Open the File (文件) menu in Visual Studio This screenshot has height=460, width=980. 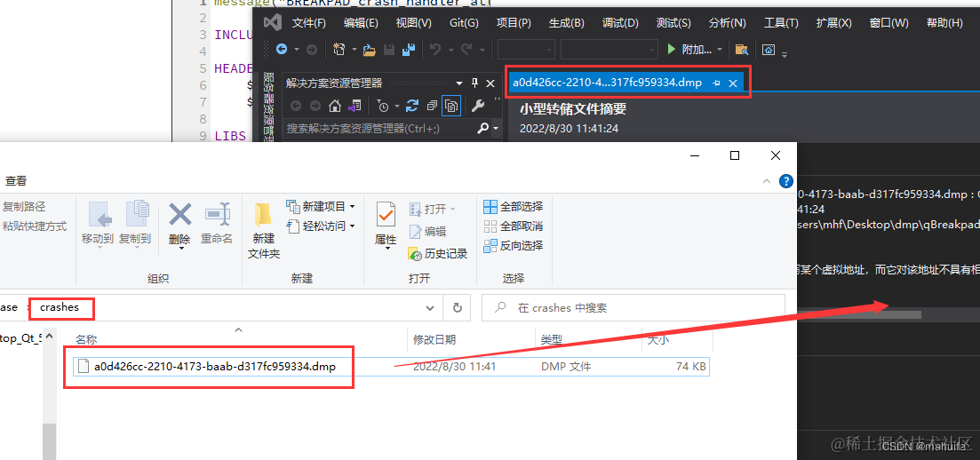point(309,22)
